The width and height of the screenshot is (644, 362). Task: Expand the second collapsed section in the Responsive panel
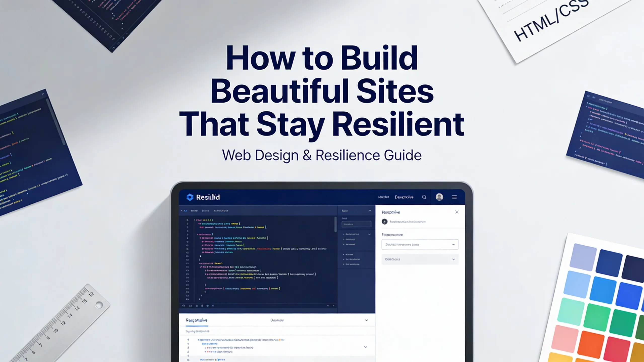point(420,259)
